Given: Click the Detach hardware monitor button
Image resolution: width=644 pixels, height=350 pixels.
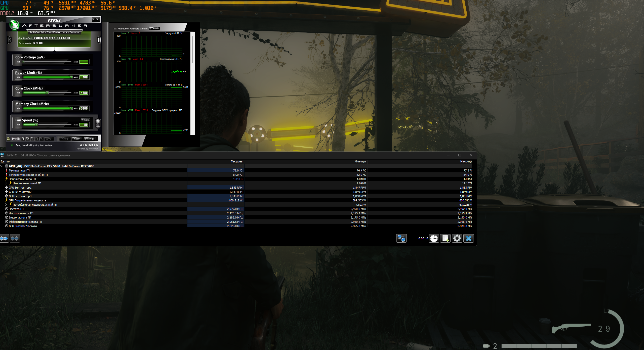Looking at the screenshot, I should click(x=154, y=28).
